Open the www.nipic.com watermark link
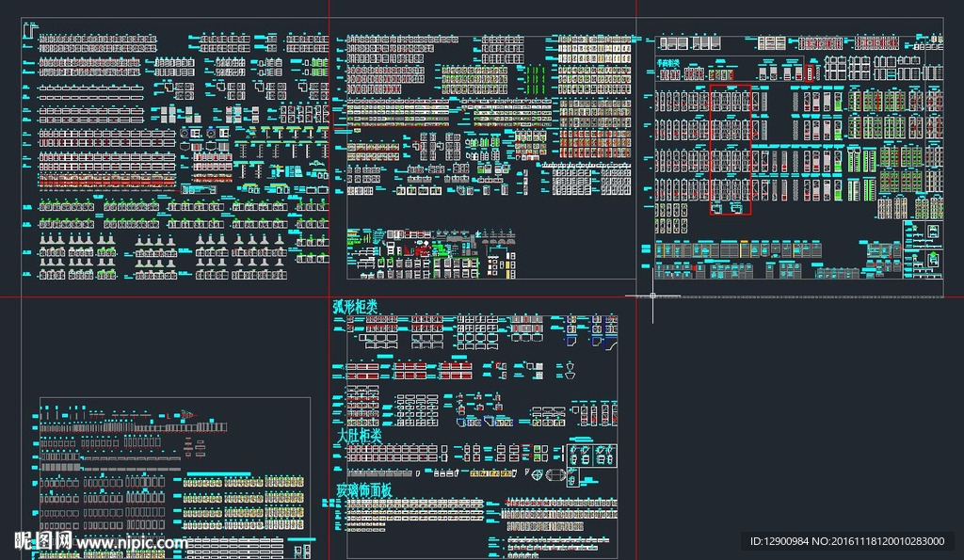Image resolution: width=964 pixels, height=560 pixels. click(134, 542)
